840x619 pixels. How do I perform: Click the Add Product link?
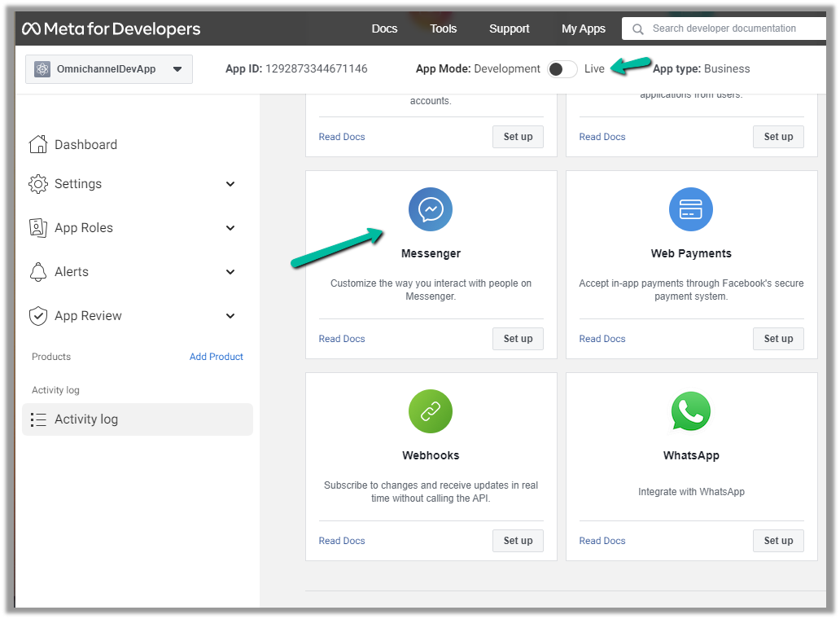[216, 357]
